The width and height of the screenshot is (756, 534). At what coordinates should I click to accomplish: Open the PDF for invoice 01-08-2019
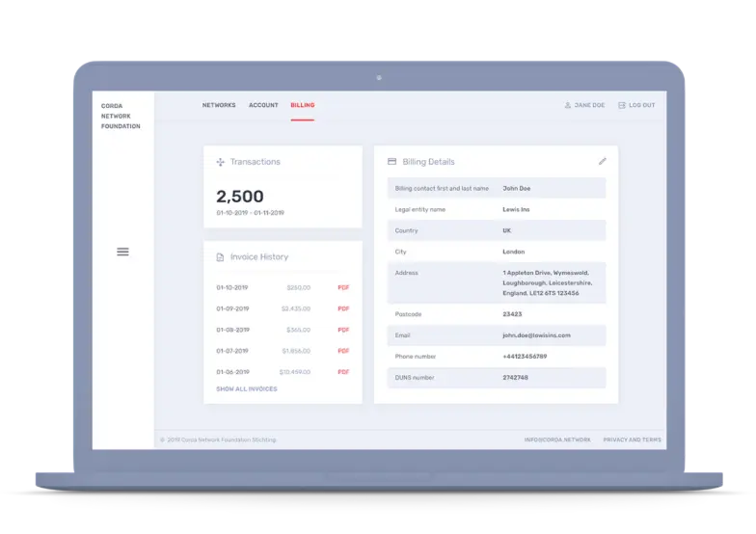[343, 330]
